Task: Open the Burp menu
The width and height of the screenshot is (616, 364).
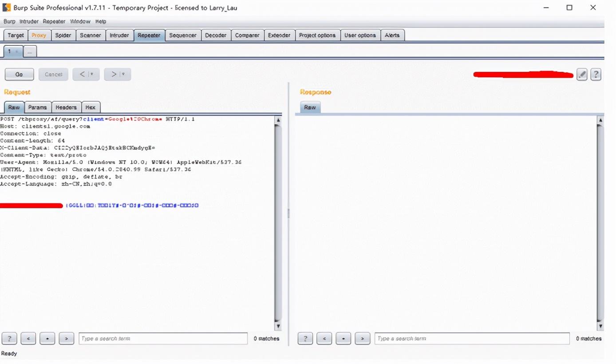Action: point(9,21)
